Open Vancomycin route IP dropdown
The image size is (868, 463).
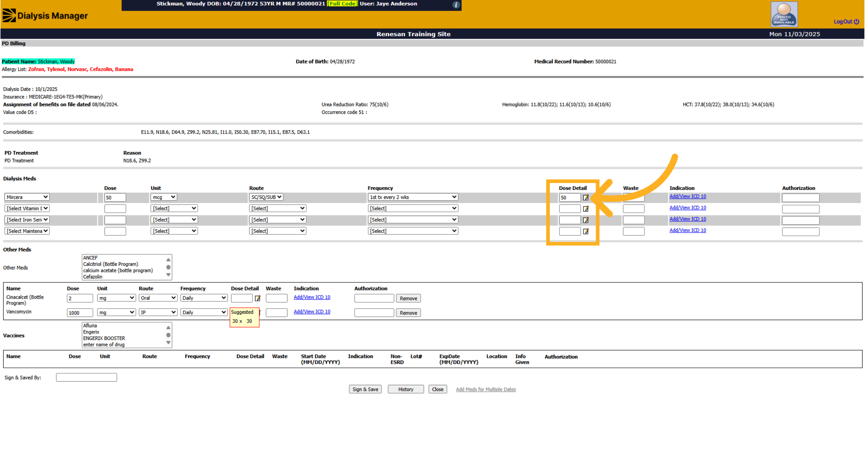(x=158, y=312)
